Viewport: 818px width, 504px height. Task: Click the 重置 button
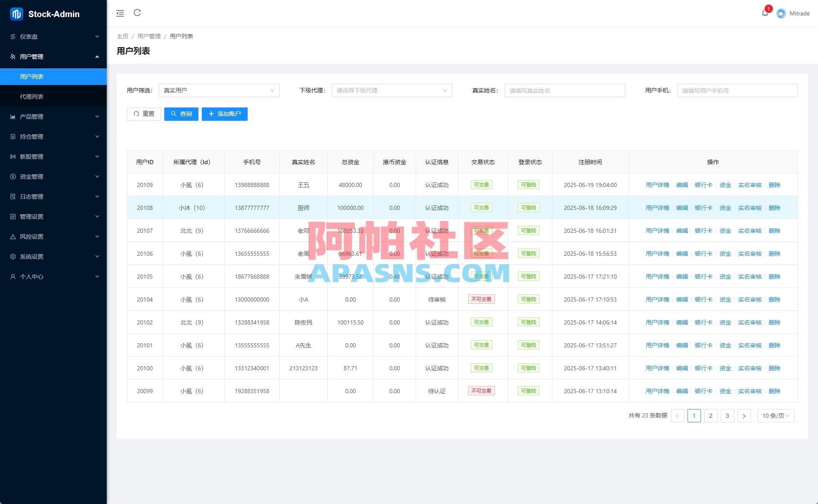144,114
